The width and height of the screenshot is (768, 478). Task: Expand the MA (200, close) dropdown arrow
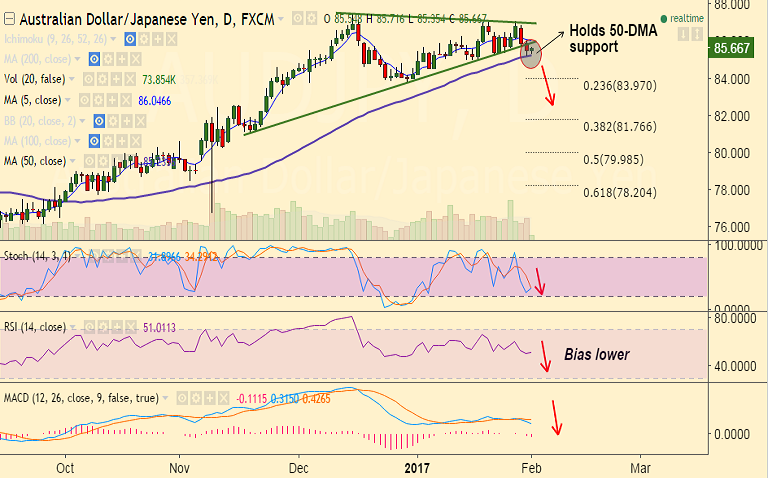[77, 60]
